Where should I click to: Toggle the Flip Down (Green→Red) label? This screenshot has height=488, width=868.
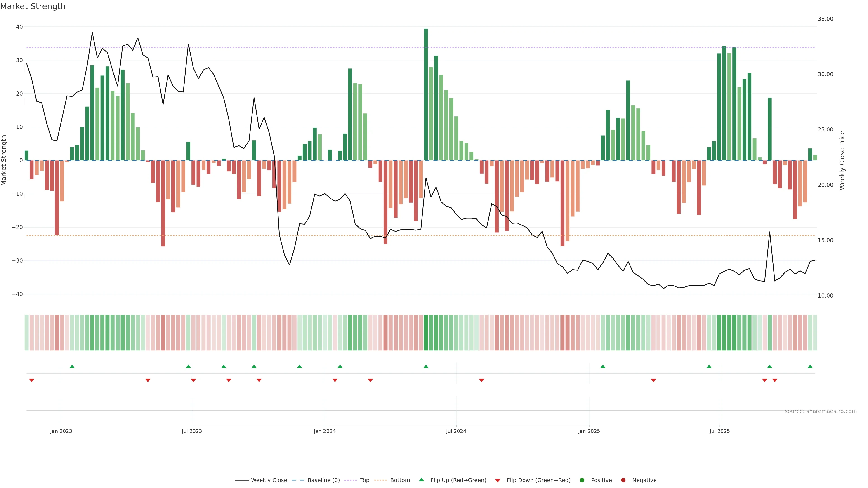[x=538, y=480]
